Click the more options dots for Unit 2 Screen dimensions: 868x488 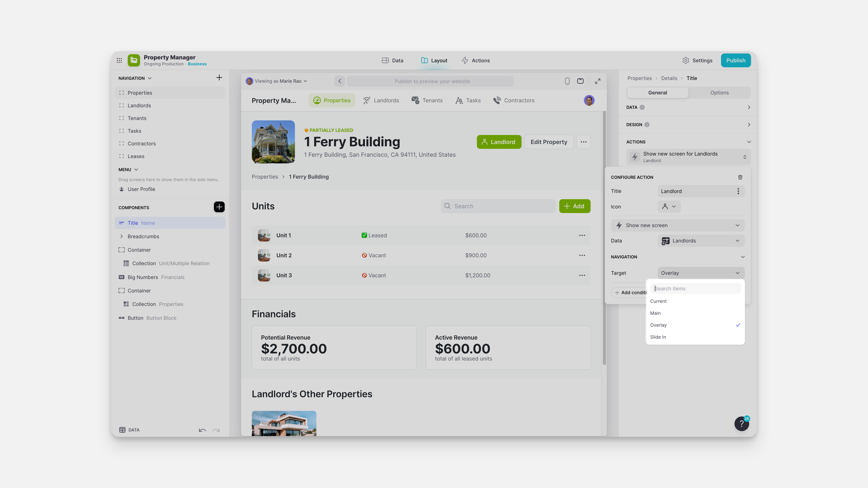coord(582,255)
